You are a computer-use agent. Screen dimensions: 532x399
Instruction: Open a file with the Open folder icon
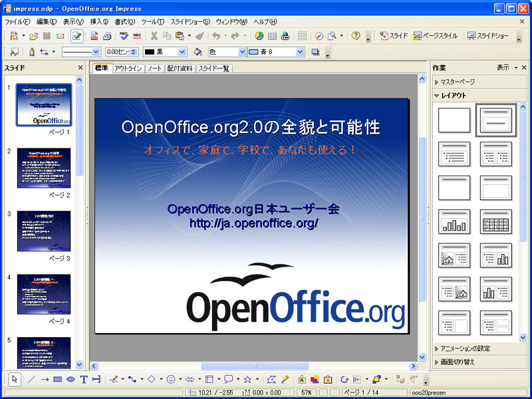pyautogui.click(x=34, y=36)
